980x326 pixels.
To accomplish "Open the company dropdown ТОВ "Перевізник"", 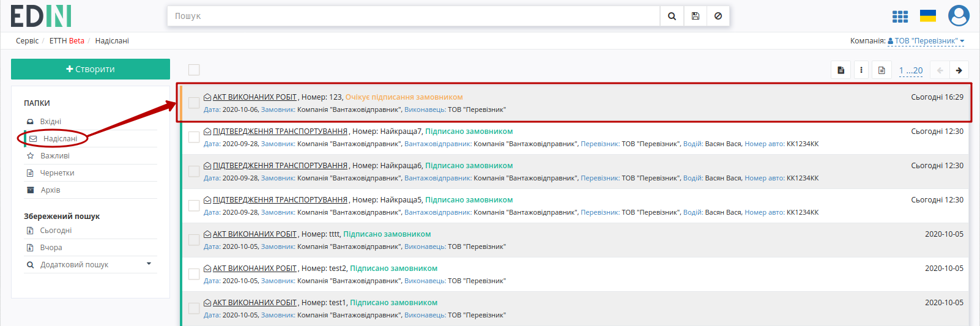I will point(926,41).
